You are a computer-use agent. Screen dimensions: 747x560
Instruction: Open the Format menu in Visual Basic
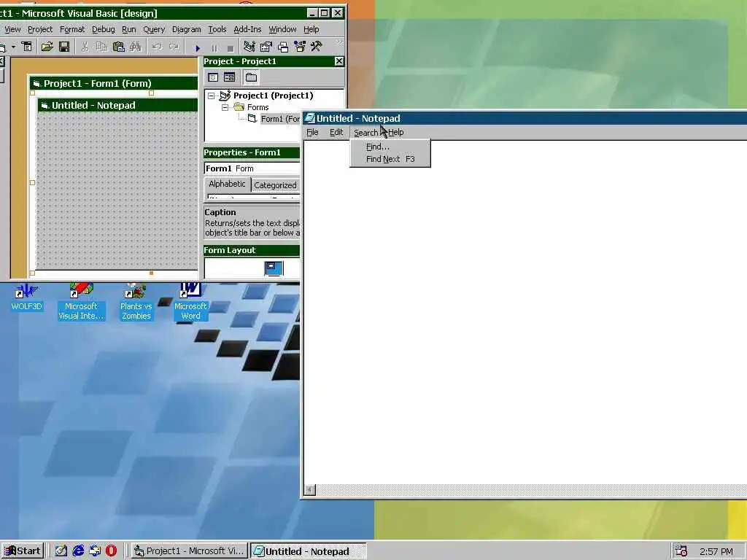point(72,29)
